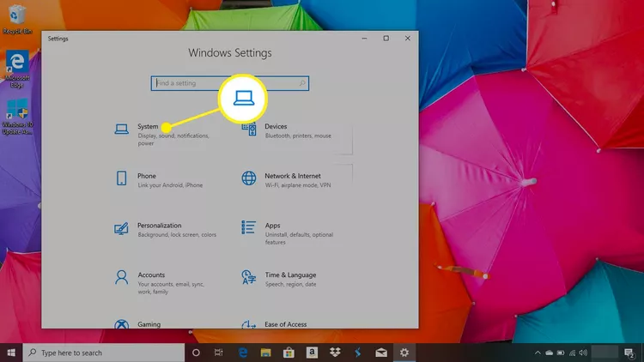Image resolution: width=644 pixels, height=362 pixels.
Task: Click 'Uninstall, defaults, optional features' description
Action: 299,238
